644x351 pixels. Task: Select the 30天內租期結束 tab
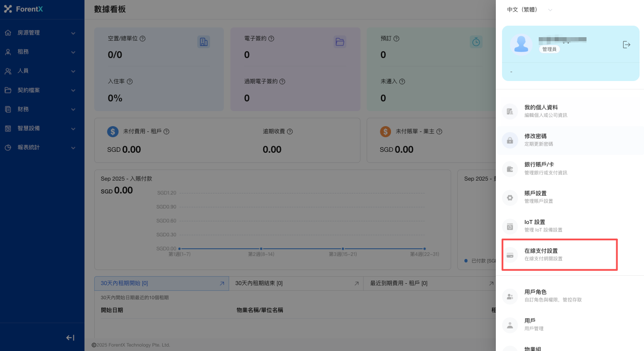(295, 283)
